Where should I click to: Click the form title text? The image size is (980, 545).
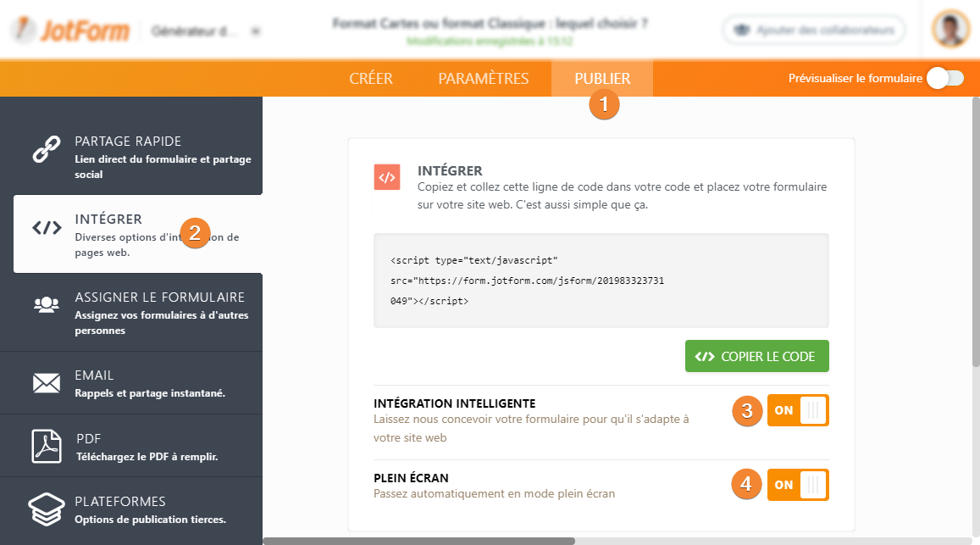(490, 24)
